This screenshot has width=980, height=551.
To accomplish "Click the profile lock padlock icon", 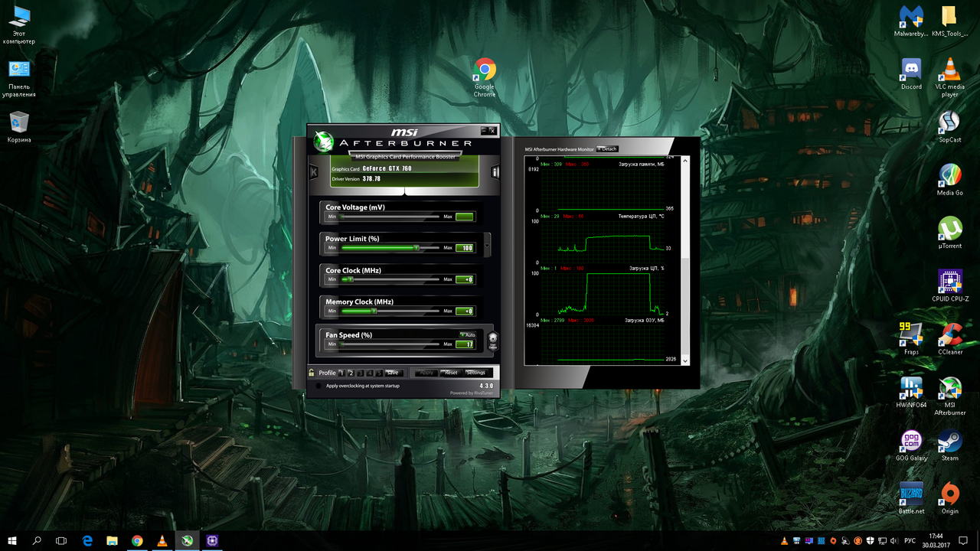I will pyautogui.click(x=312, y=373).
